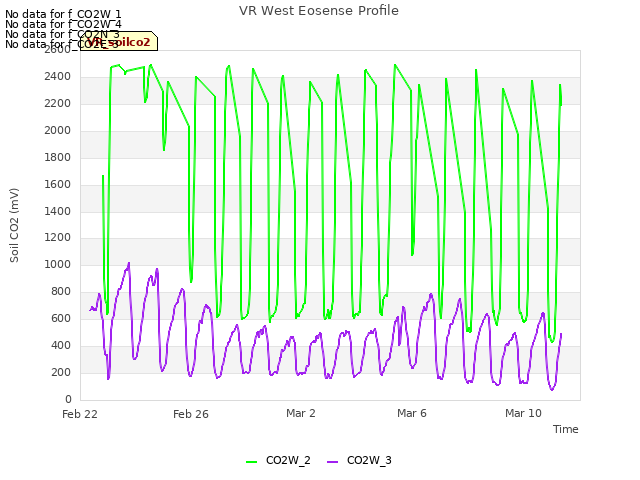Viewport: 640px width, 480px height.
Task: Click the 2200 y-axis tick label
Action: [x=58, y=104]
